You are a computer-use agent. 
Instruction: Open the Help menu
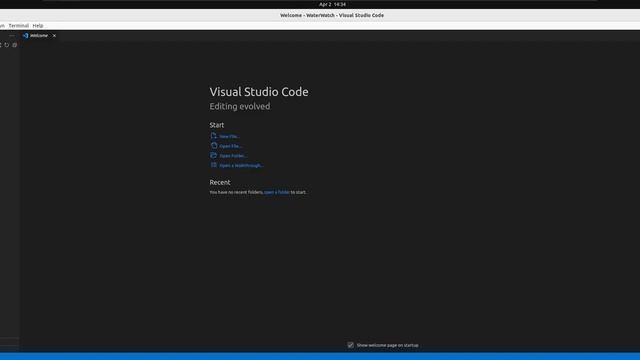38,25
